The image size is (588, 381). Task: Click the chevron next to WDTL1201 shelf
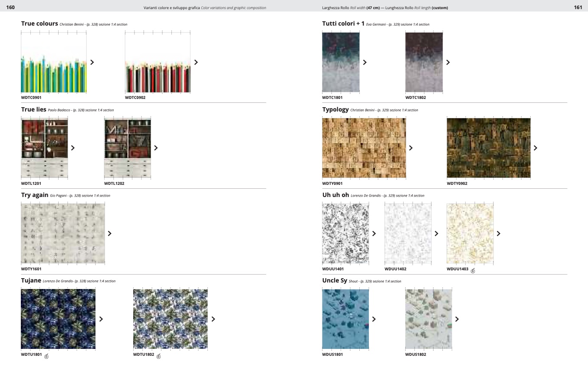(72, 148)
